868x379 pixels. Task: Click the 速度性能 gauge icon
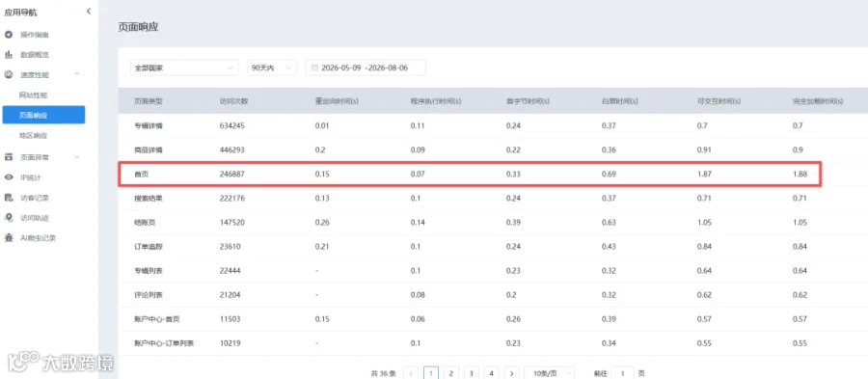pos(9,74)
